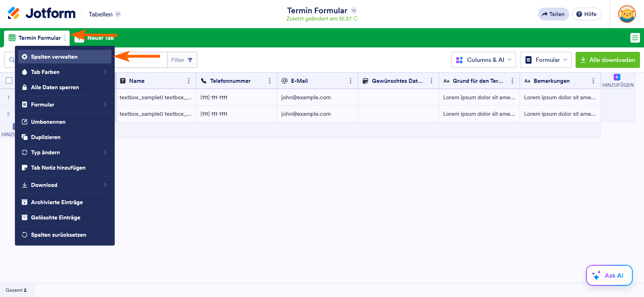The height and width of the screenshot is (297, 644).
Task: Open Name column options menu
Action: pyautogui.click(x=189, y=81)
